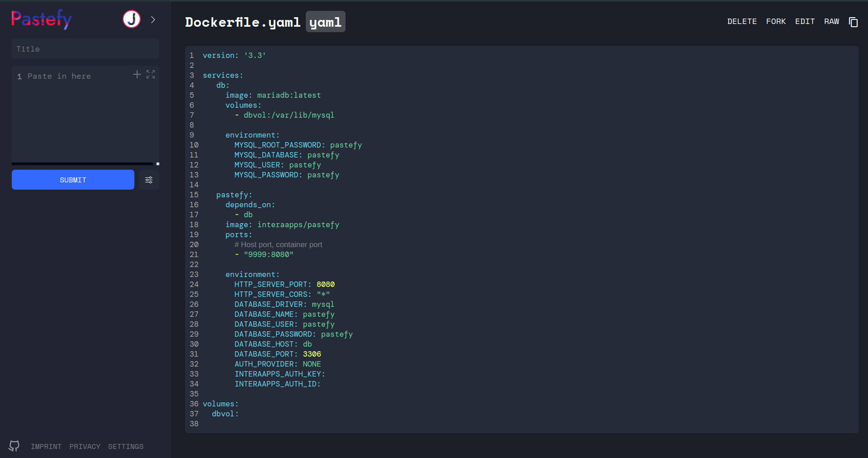868x458 pixels.
Task: Click the text "version: '3.3'"
Action: [x=234, y=55]
